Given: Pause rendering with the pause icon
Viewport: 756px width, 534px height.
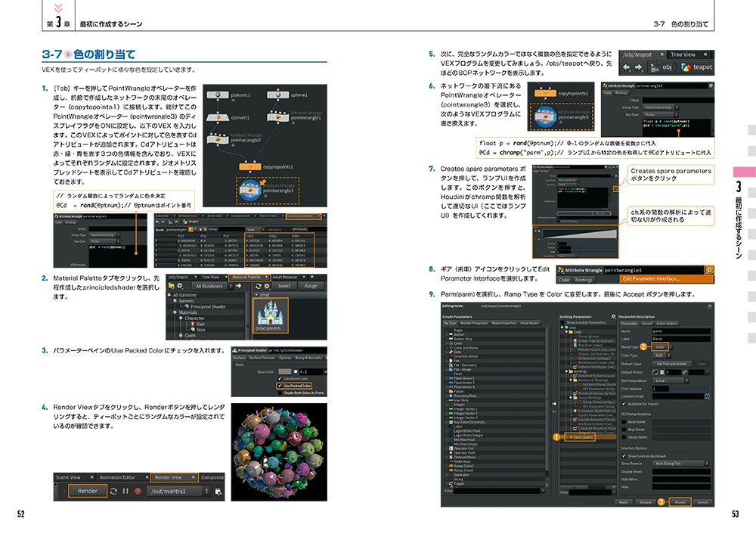Looking at the screenshot, I should pos(126,490).
